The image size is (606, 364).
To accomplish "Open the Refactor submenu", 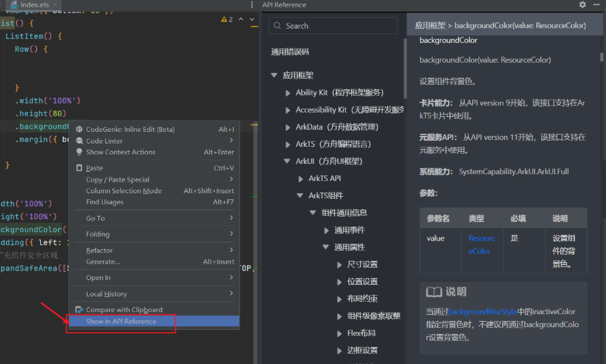I will (x=154, y=251).
